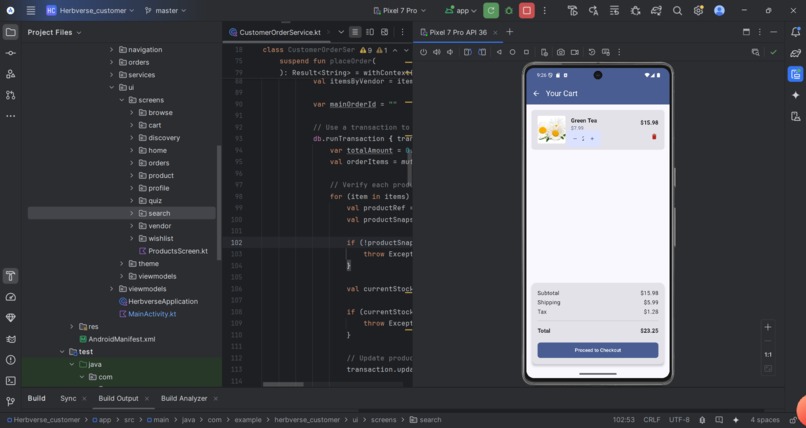Click the 102:53 caret position
Image resolution: width=806 pixels, height=428 pixels.
tap(624, 420)
